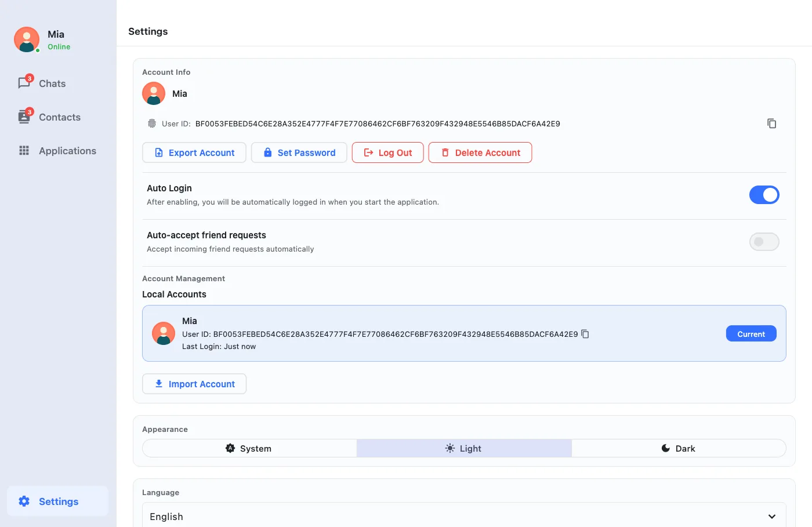The width and height of the screenshot is (812, 527).
Task: Open the Language dropdown showing English
Action: click(x=464, y=516)
